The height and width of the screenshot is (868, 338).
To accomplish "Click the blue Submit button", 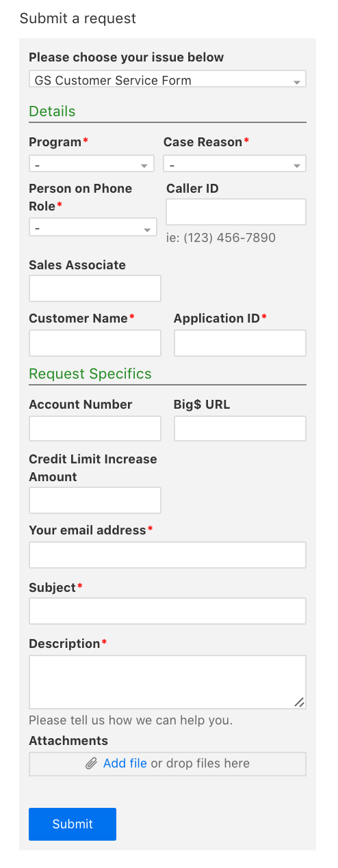I will pos(73,824).
